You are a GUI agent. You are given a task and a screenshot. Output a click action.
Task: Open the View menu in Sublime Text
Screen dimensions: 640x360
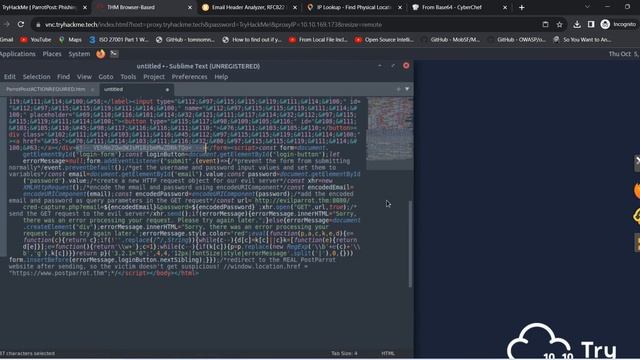click(x=84, y=77)
